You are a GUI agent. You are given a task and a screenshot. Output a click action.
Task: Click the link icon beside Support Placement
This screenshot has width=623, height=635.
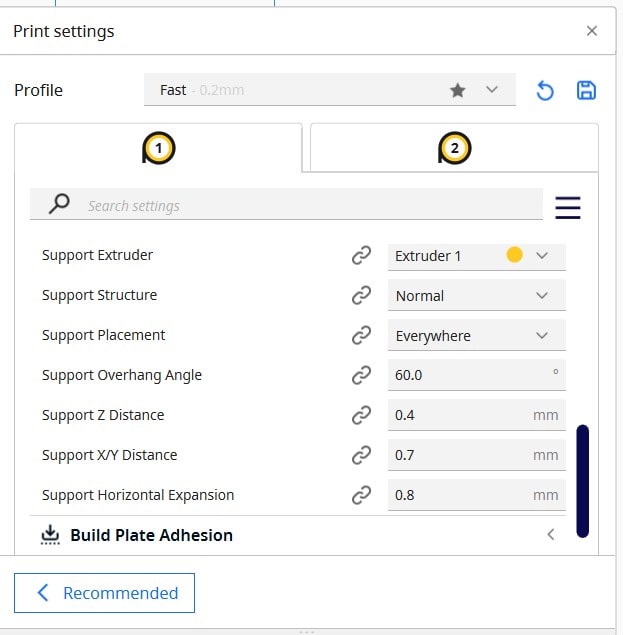(x=361, y=336)
